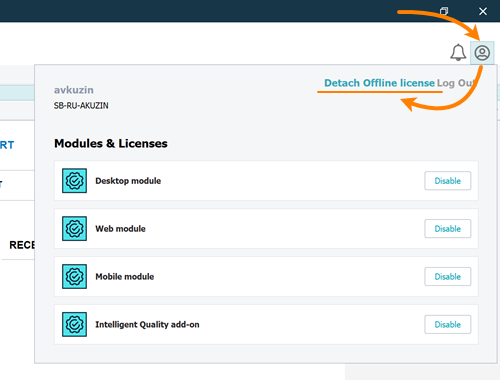Click the restore window icon in title bar
The height and width of the screenshot is (380, 500).
click(x=444, y=11)
